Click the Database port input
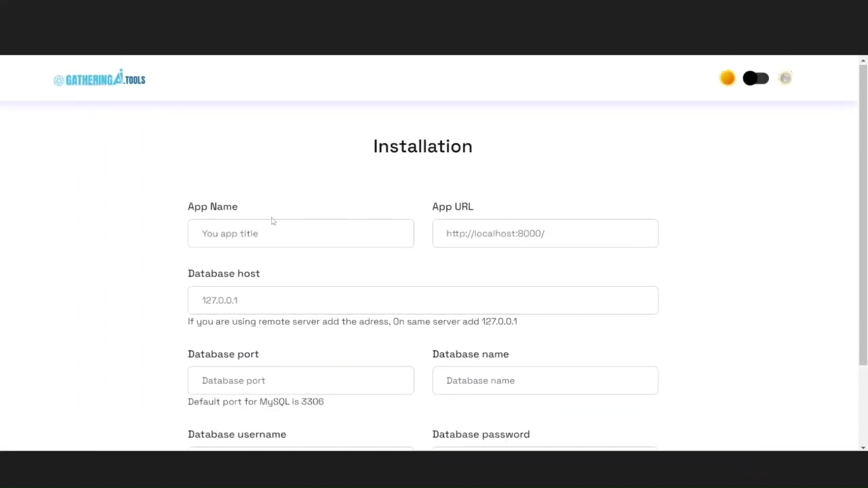The width and height of the screenshot is (868, 488). [x=300, y=381]
